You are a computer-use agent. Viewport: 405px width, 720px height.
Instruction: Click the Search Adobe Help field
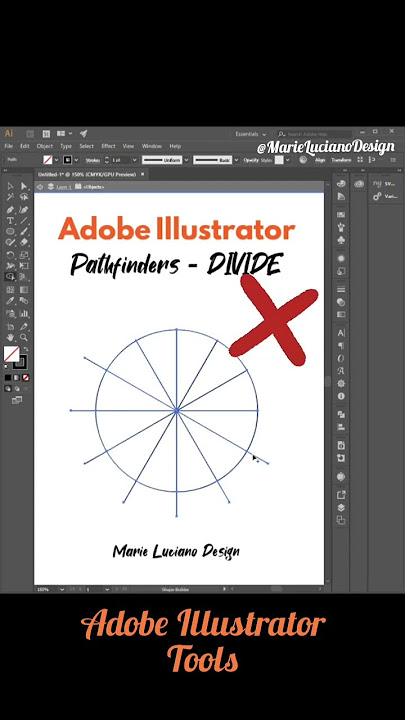(314, 134)
